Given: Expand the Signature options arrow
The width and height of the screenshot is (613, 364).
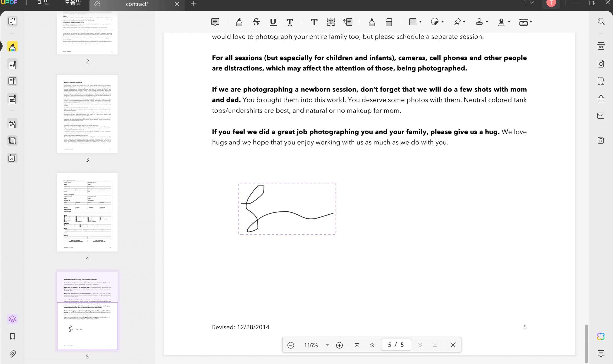Looking at the screenshot, I should [x=509, y=22].
